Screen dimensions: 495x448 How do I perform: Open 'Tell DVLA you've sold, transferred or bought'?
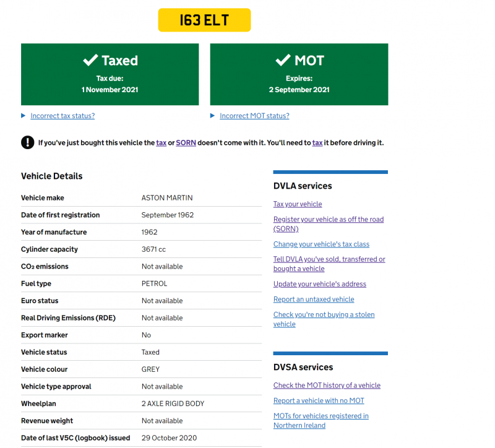[x=329, y=264]
